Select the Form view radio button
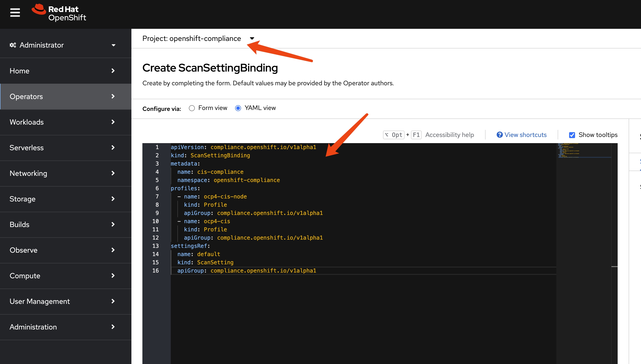The image size is (641, 364). tap(192, 108)
